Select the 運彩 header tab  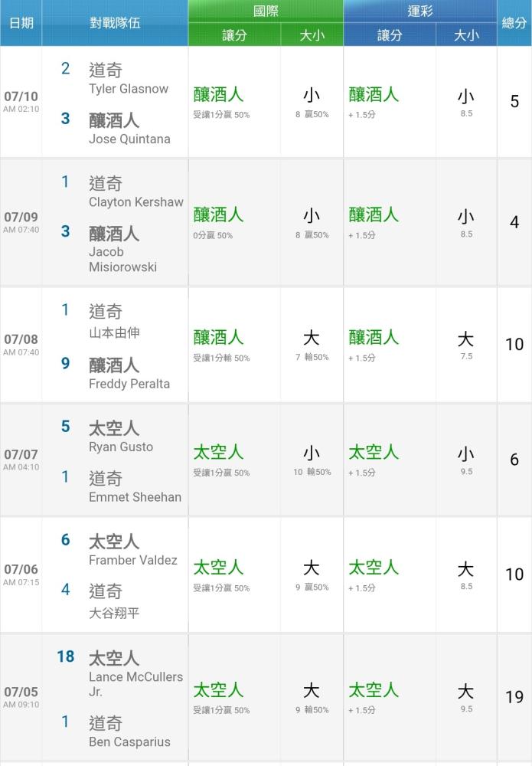coord(420,11)
